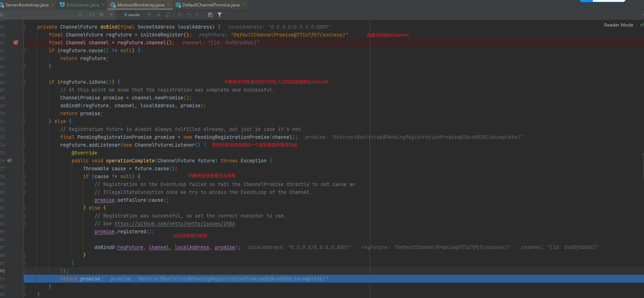Click promise.registered() statement

pos(125,231)
